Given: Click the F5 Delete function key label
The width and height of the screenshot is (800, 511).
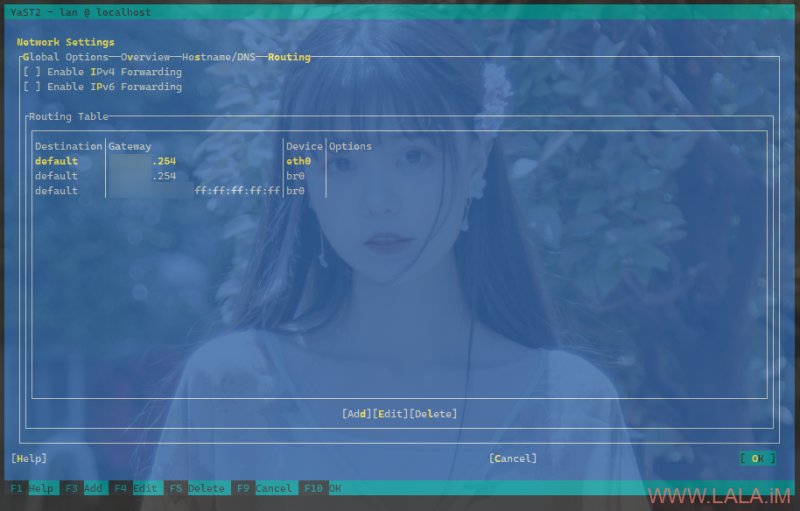Looking at the screenshot, I should coord(197,489).
